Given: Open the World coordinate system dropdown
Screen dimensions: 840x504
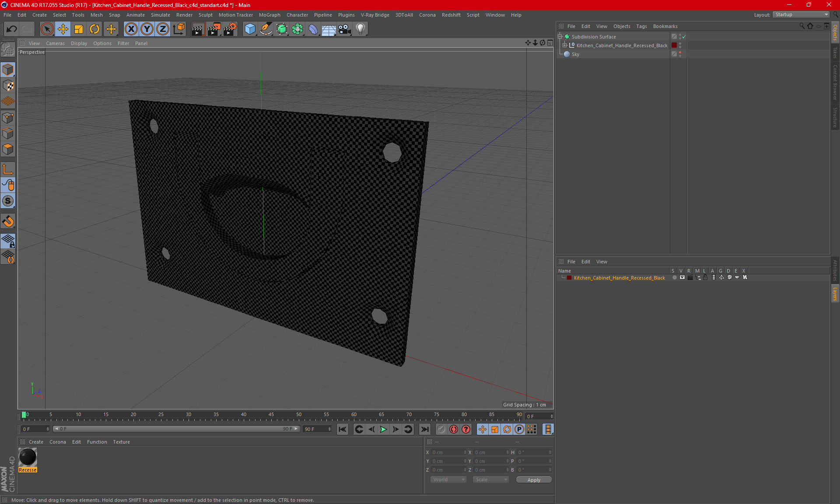Looking at the screenshot, I should [448, 479].
